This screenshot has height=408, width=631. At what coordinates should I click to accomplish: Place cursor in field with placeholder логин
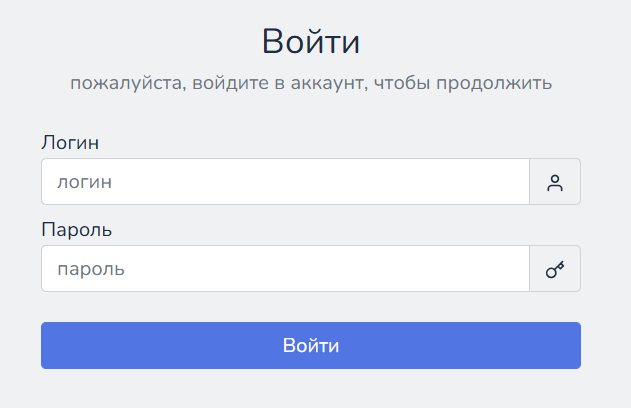(x=285, y=182)
